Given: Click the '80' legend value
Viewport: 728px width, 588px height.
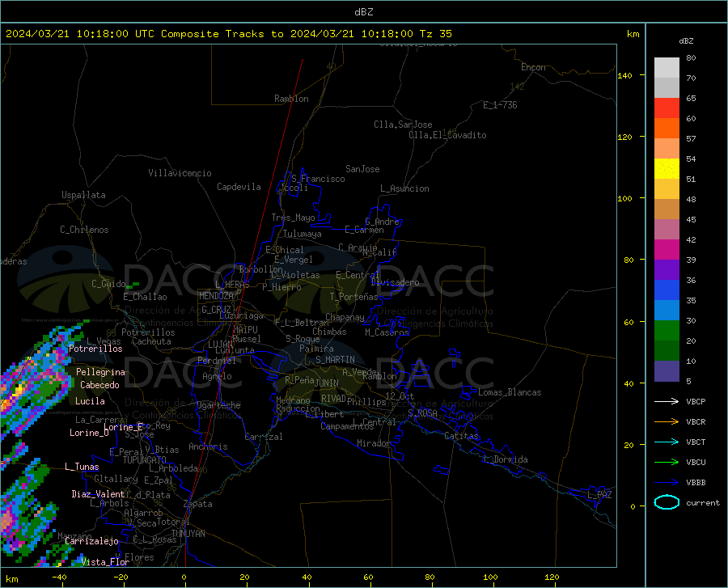Looking at the screenshot, I should 691,57.
